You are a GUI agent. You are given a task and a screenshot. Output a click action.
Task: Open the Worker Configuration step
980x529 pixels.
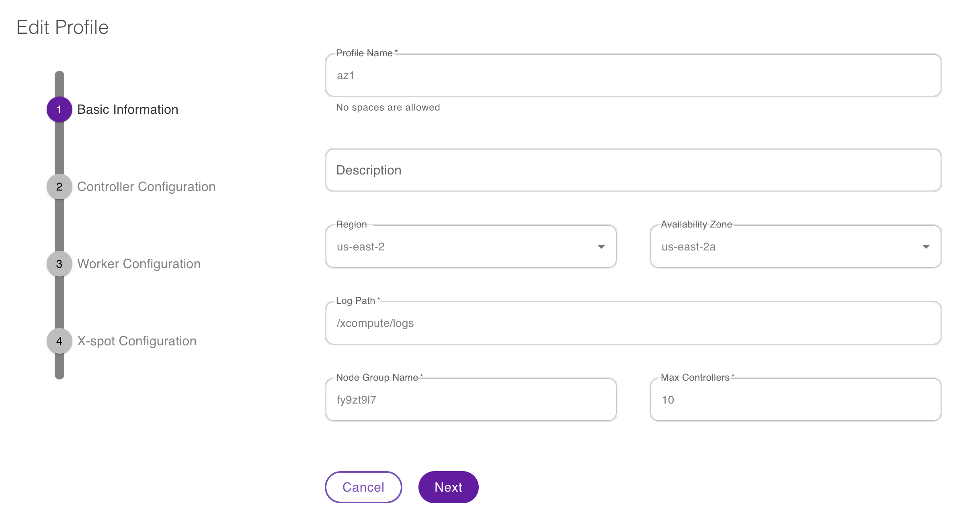pos(139,264)
